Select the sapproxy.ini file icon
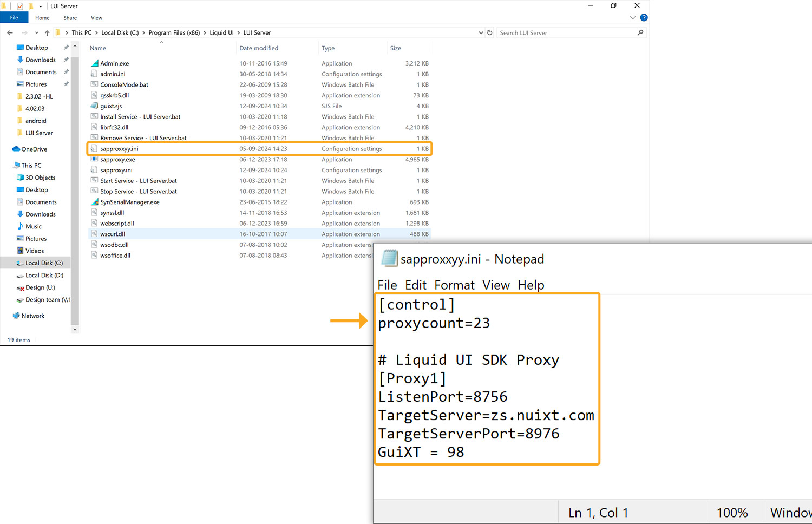This screenshot has width=812, height=524. 94,170
